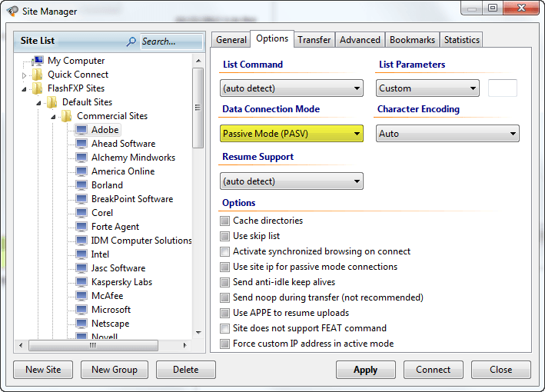Toggle Send anti-idle keep alives checkbox

(225, 282)
